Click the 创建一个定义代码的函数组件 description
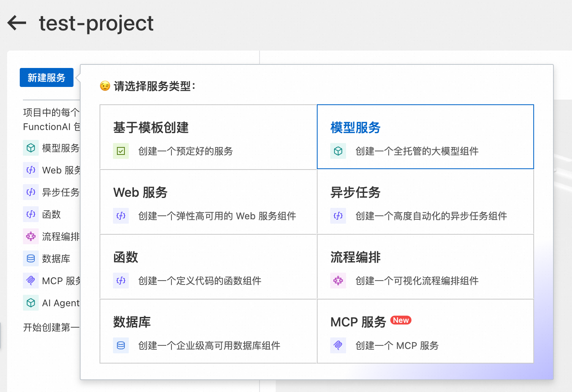Screen dimensions: 572x392 (x=200, y=281)
